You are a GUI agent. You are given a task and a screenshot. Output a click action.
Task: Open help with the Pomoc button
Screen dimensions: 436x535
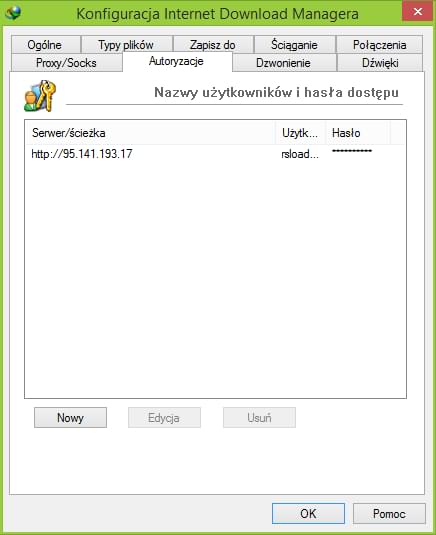[x=389, y=514]
